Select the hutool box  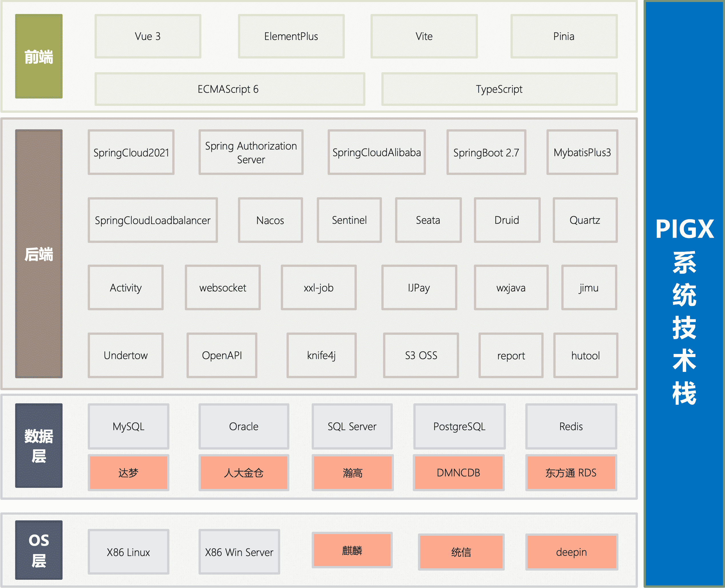click(586, 355)
